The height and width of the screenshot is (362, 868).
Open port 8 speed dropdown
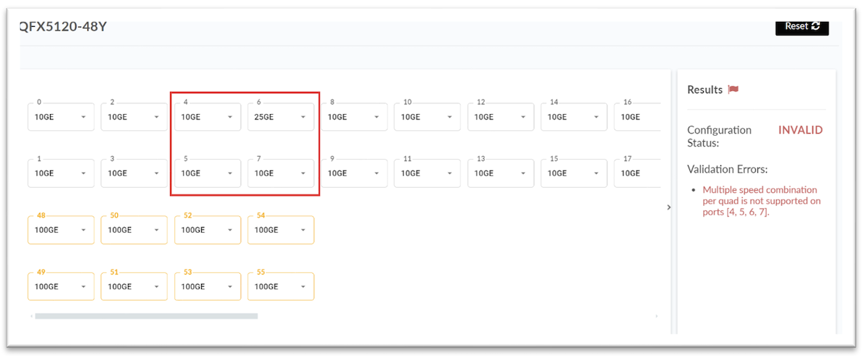click(354, 117)
